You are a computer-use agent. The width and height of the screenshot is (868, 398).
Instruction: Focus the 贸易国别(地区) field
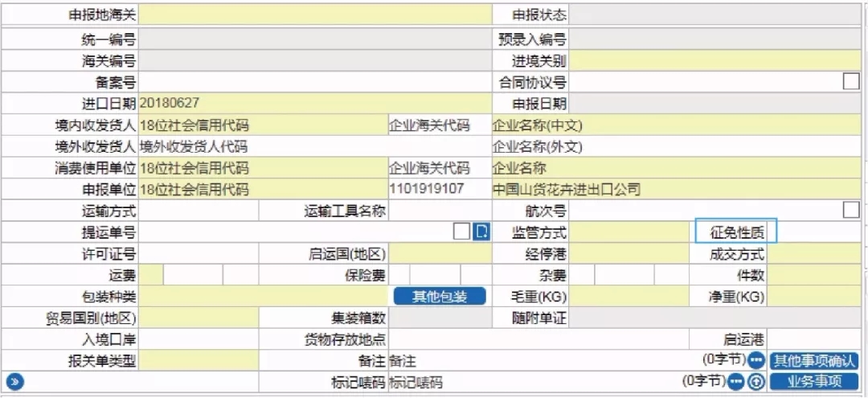[x=199, y=318]
